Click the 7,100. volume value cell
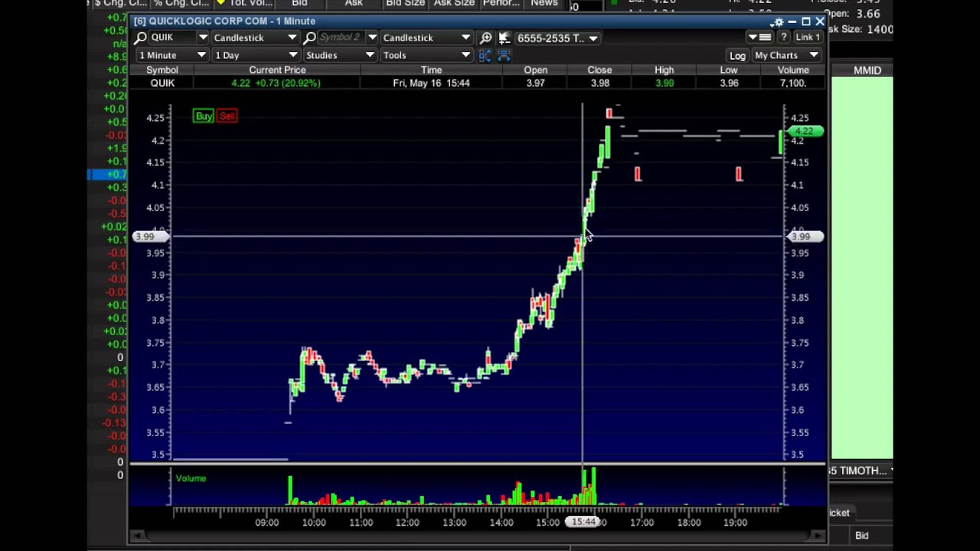The image size is (980, 551). [x=792, y=83]
